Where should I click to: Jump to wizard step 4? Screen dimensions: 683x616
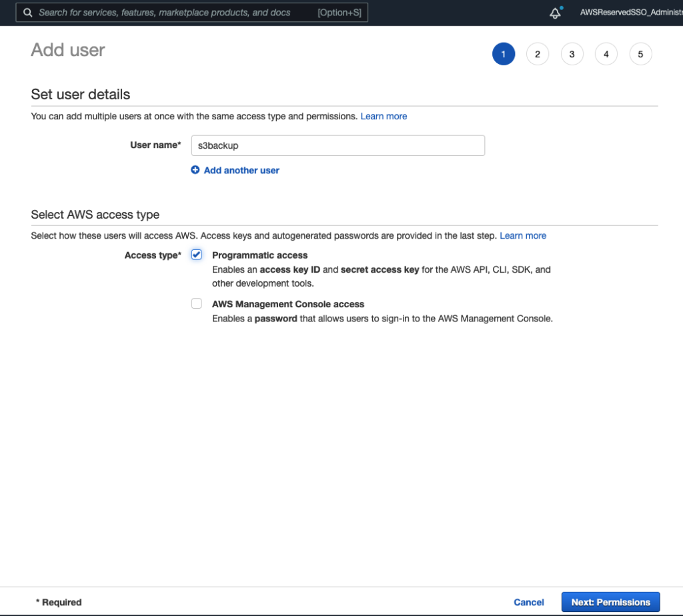pyautogui.click(x=606, y=54)
